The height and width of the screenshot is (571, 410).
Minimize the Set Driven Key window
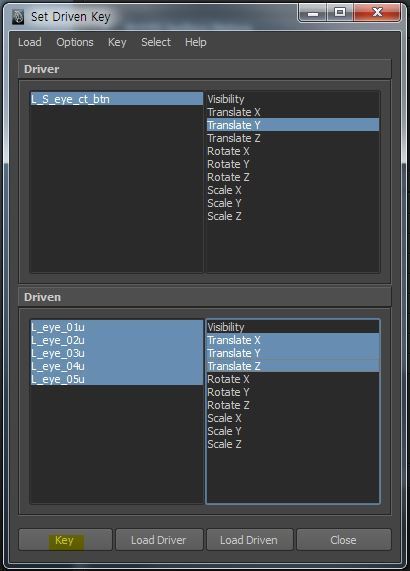(x=313, y=13)
